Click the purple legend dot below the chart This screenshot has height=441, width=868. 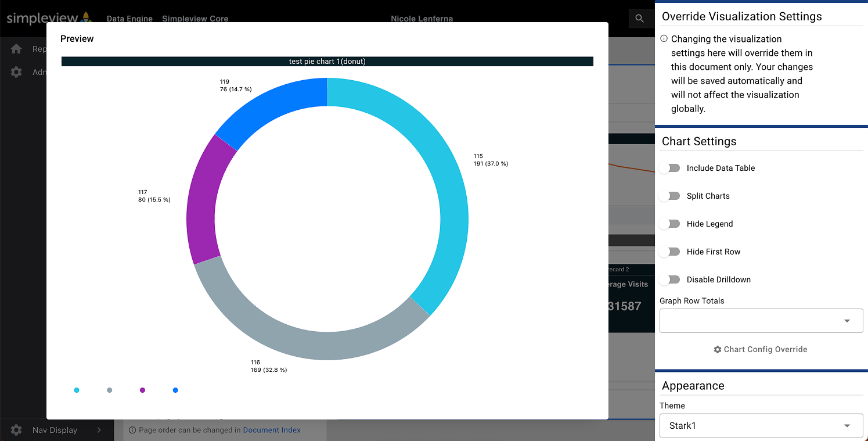[142, 390]
